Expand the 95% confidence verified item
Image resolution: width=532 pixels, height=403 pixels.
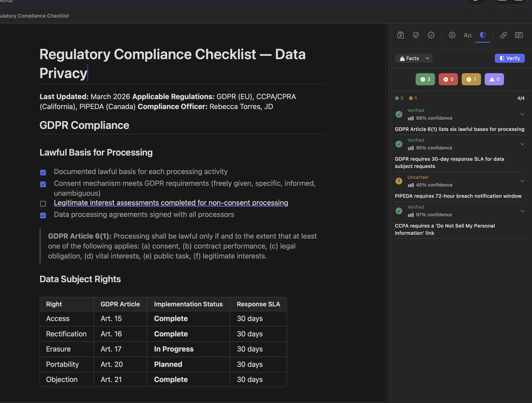(522, 144)
